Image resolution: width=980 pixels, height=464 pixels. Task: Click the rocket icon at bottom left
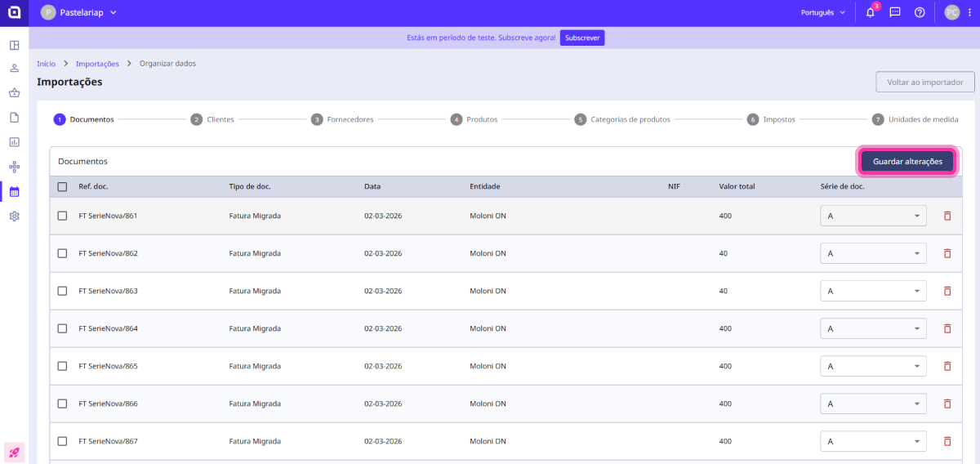tap(14, 452)
